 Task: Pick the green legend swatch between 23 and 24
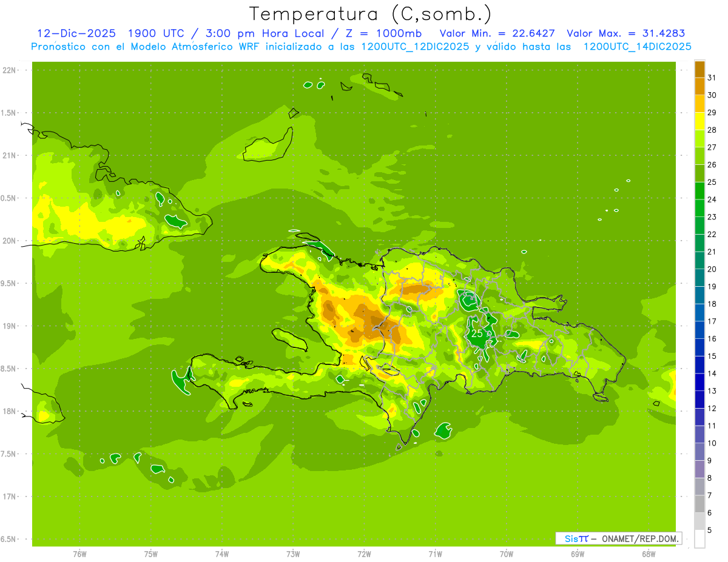699,209
